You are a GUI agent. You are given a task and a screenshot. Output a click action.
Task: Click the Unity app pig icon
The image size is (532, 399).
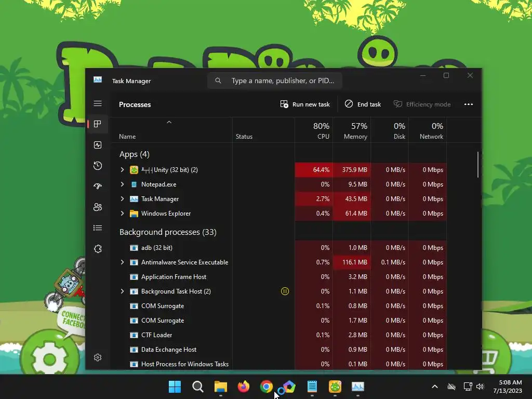[x=134, y=170]
